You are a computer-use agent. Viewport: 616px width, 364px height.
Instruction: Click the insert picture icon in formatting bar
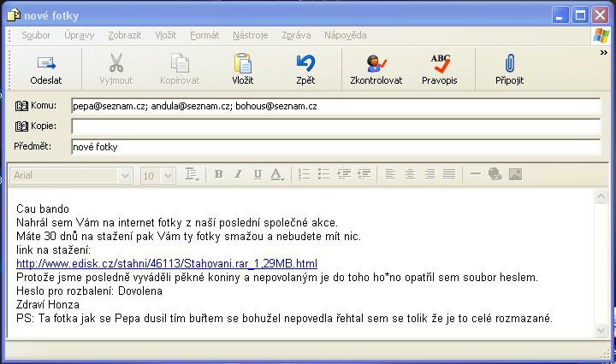[x=515, y=174]
